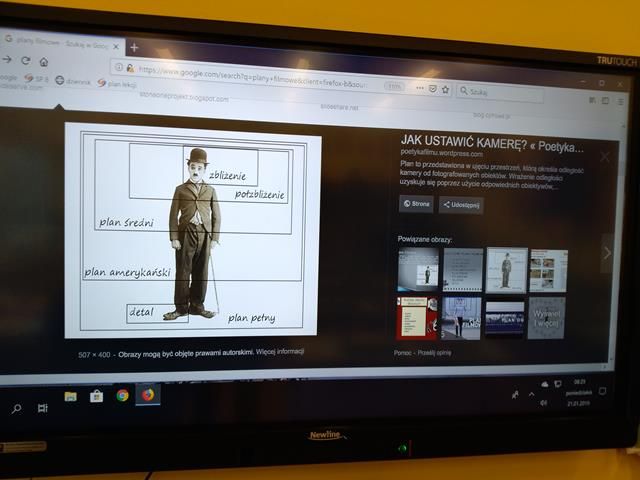Close the image preview panel

coord(605,157)
